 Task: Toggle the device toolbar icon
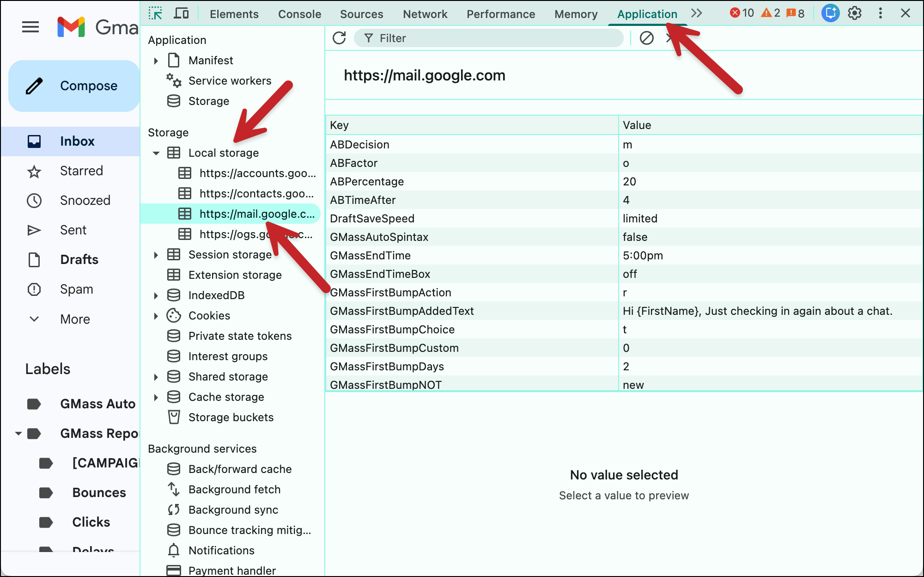pos(181,13)
